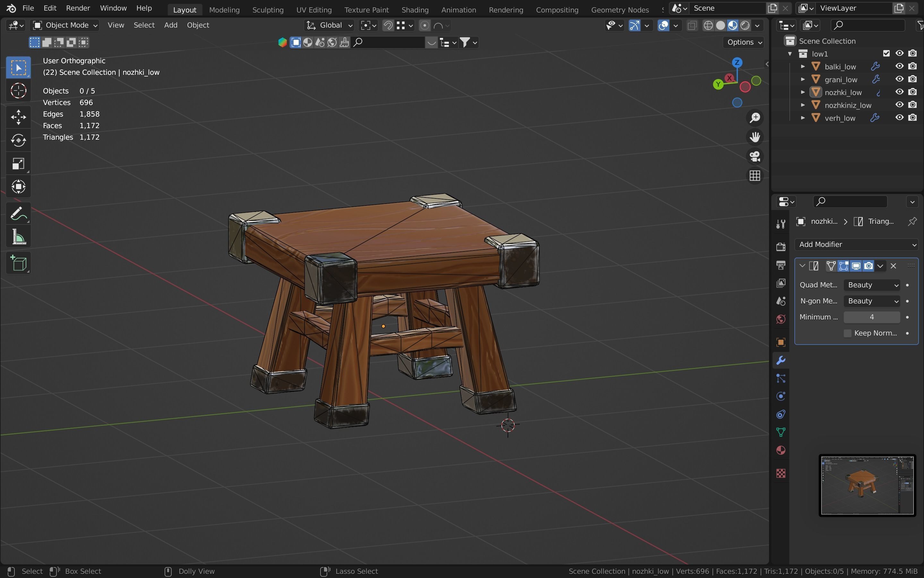Open the N-gon Method Beauty dropdown
Viewport: 924px width, 578px height.
tap(872, 301)
